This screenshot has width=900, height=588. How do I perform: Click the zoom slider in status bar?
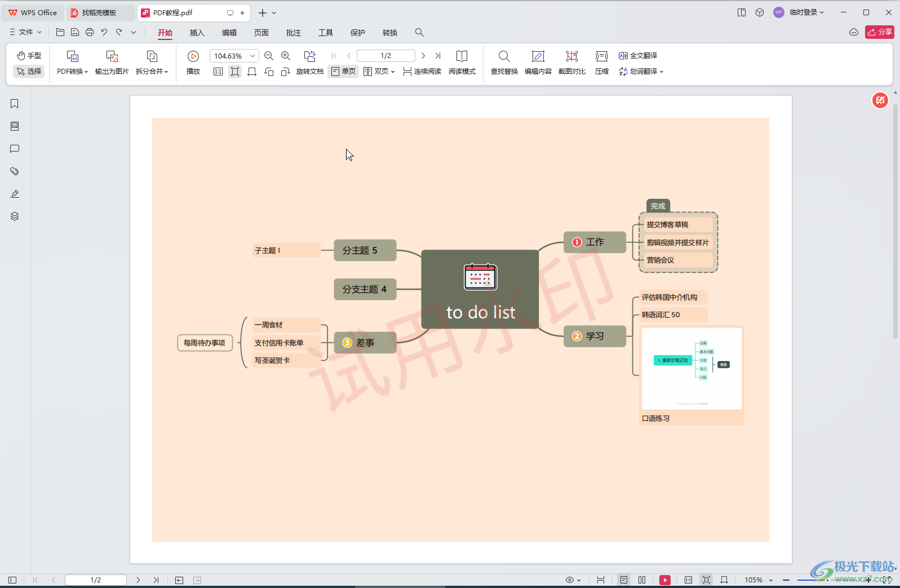pyautogui.click(x=827, y=580)
